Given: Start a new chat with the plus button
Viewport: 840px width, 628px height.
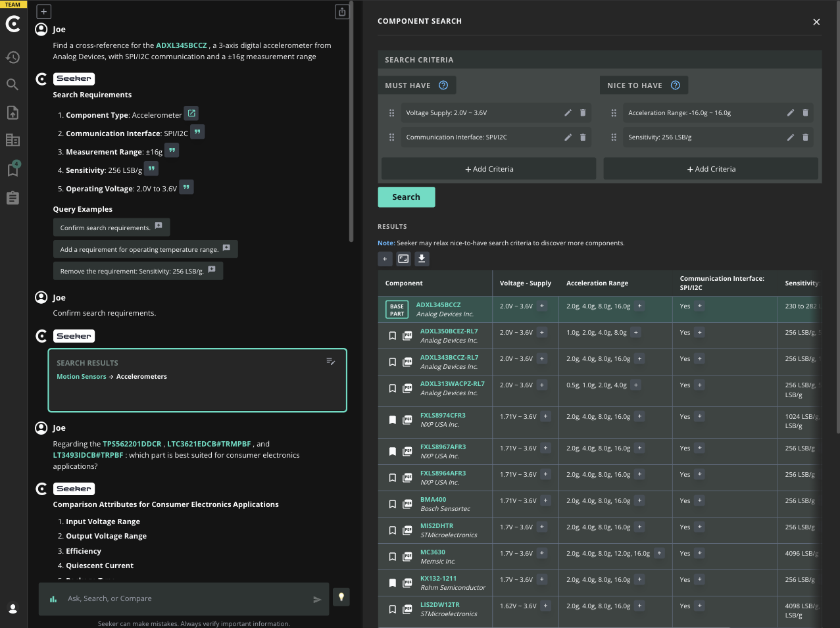Looking at the screenshot, I should point(43,12).
